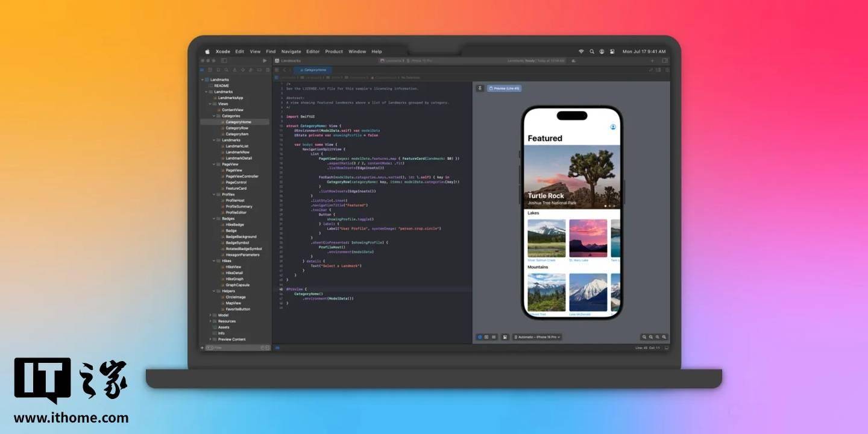Collapse the Badges folder
The image size is (868, 434).
214,218
